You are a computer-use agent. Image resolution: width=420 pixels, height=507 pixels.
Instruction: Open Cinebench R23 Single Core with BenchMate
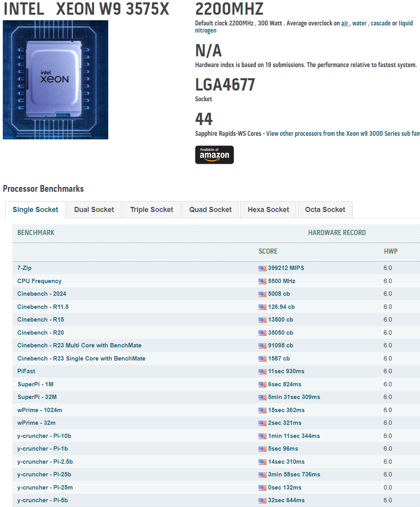click(81, 359)
